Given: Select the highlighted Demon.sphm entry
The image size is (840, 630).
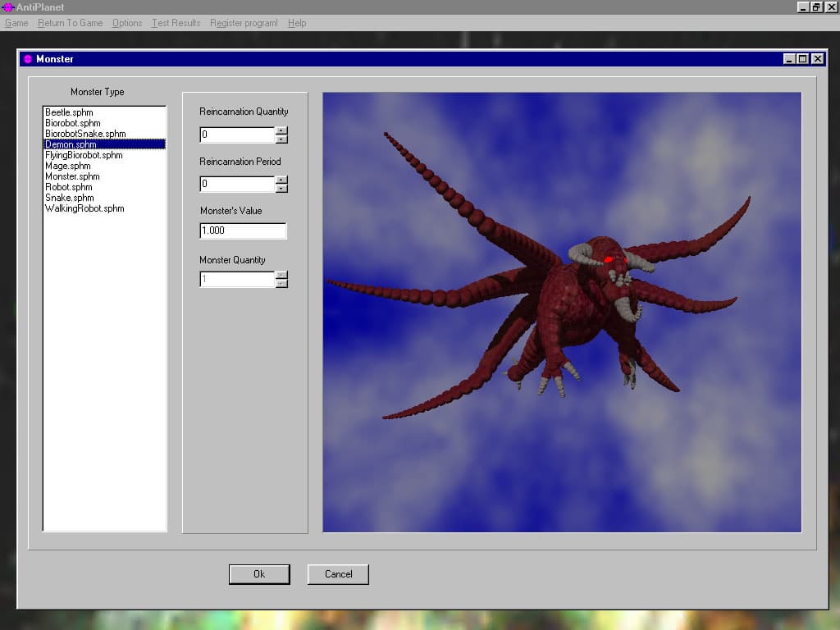Looking at the screenshot, I should [104, 144].
